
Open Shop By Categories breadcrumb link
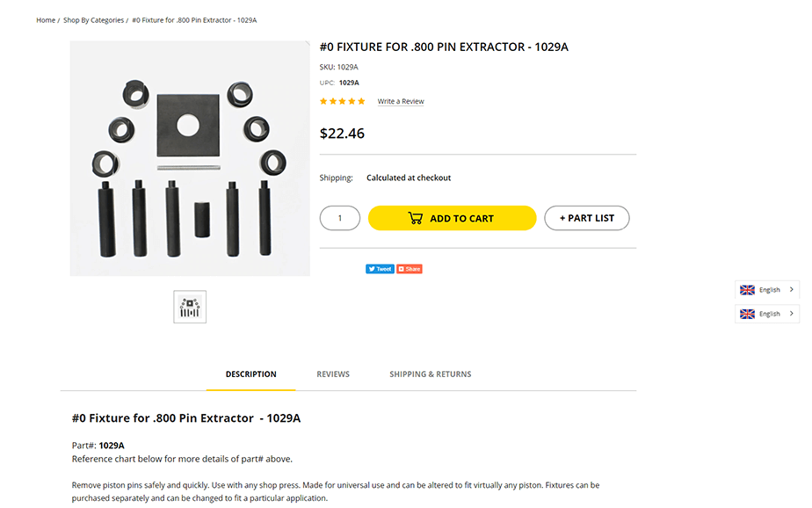(93, 20)
